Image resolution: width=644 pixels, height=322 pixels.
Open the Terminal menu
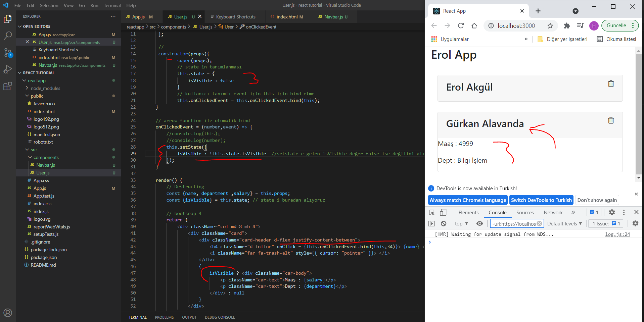(112, 5)
